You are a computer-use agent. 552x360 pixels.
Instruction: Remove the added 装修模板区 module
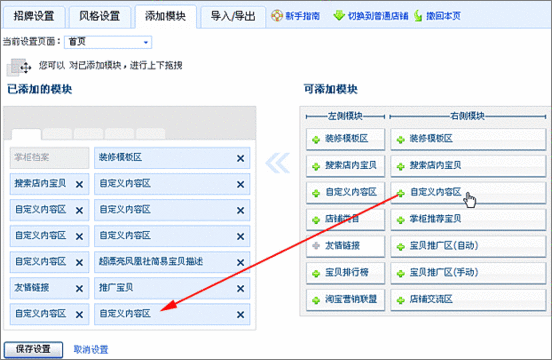click(x=240, y=158)
